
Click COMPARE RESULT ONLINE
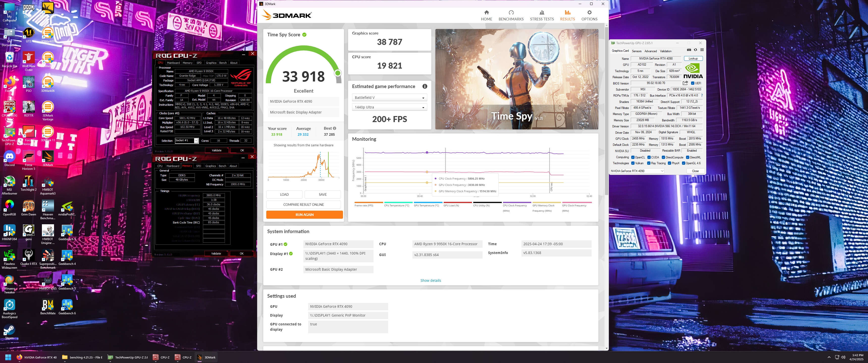(x=303, y=205)
